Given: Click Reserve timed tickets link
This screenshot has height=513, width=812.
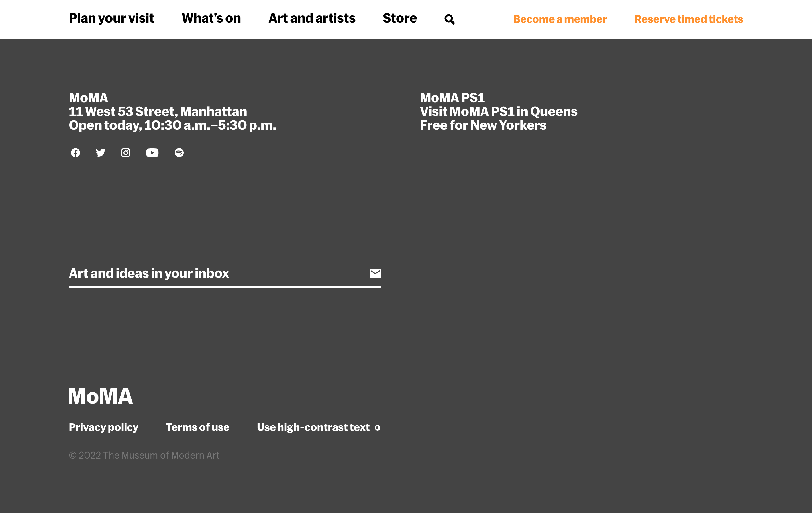Looking at the screenshot, I should point(689,19).
